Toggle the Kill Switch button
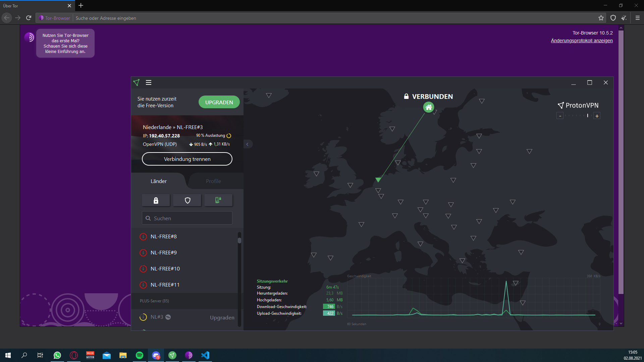Screen dimensions: 644x362 (x=218, y=200)
